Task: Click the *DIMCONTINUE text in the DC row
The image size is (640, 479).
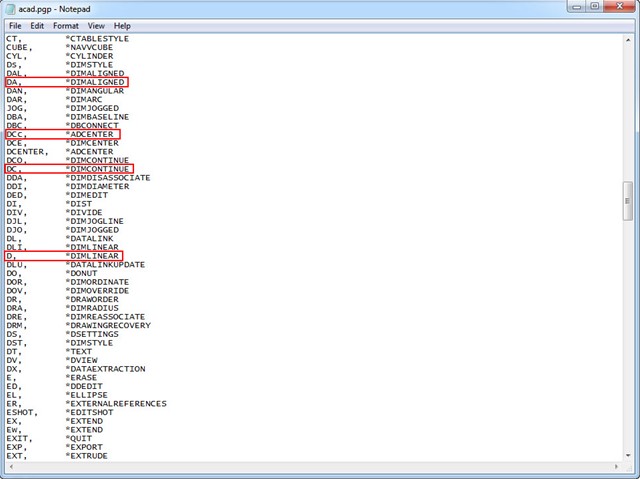Action: [97, 169]
